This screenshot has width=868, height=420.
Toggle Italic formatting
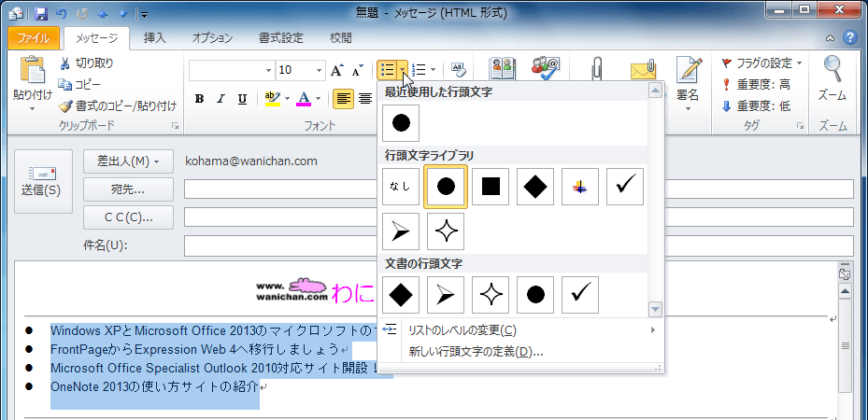click(221, 99)
